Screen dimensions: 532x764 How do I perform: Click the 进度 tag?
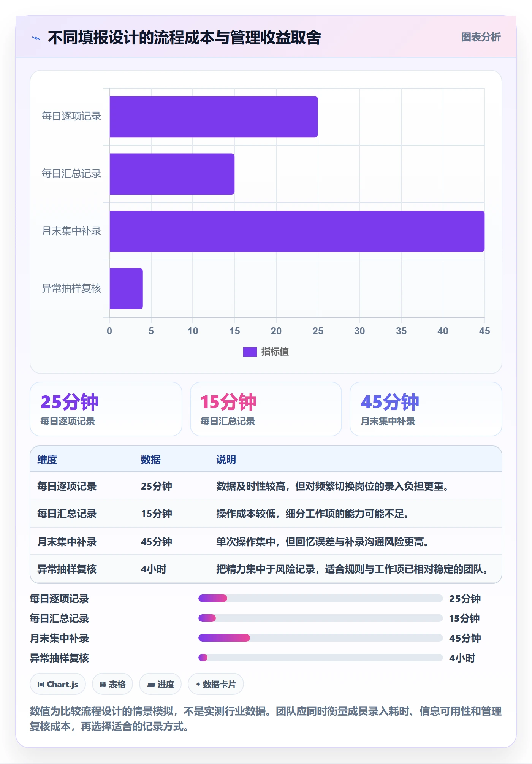[x=160, y=684]
